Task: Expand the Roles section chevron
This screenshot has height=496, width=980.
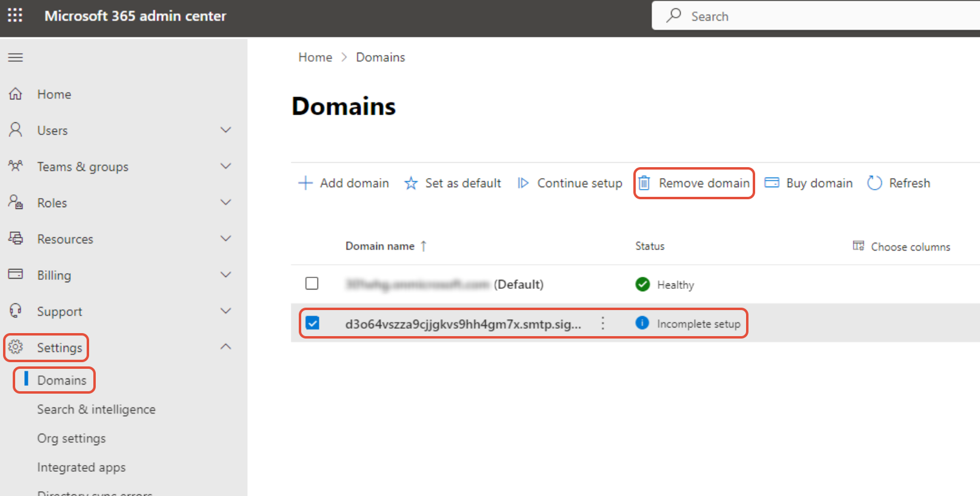Action: click(226, 202)
